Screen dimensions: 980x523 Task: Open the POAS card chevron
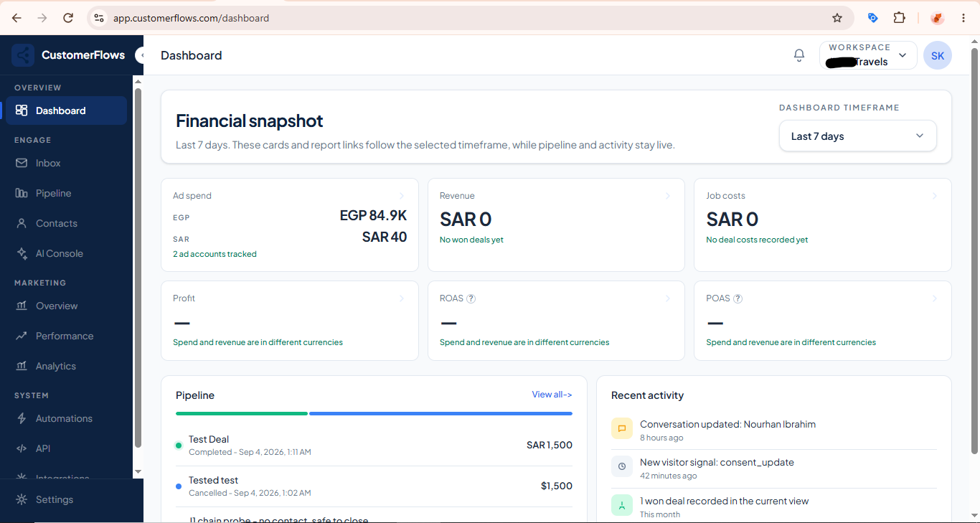coord(935,298)
